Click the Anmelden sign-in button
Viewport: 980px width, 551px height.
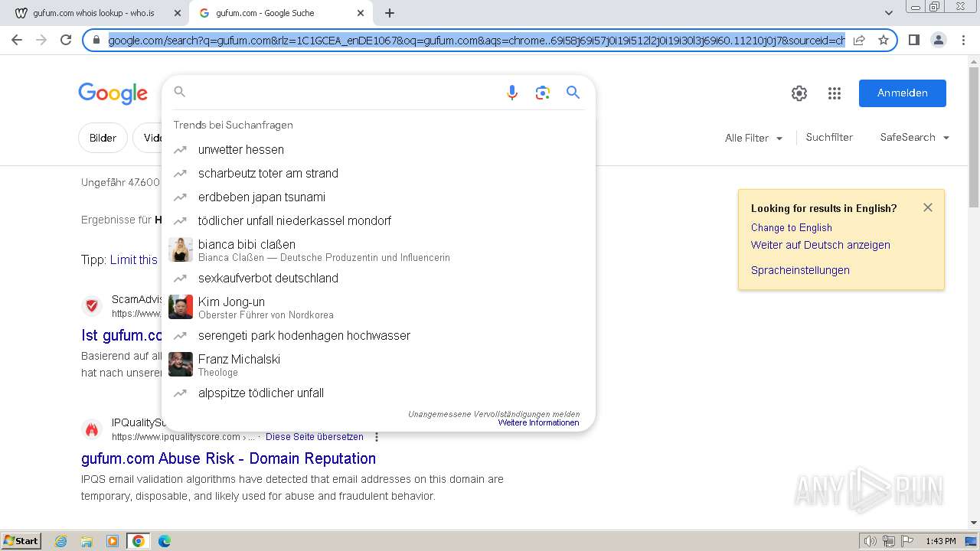[902, 93]
